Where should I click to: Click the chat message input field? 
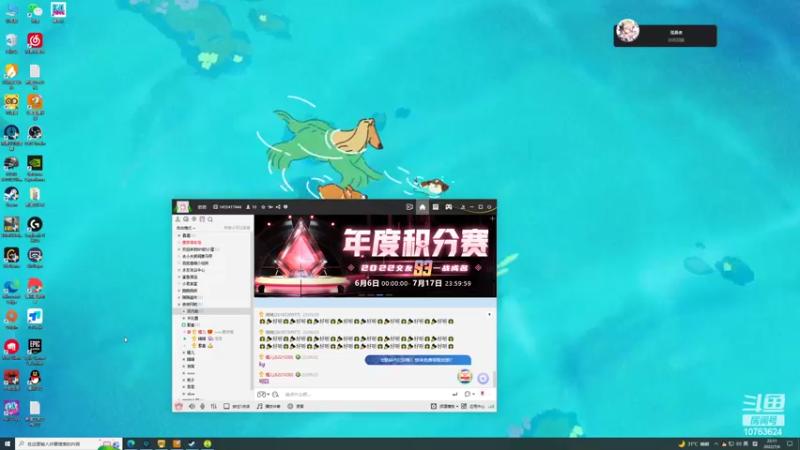365,394
